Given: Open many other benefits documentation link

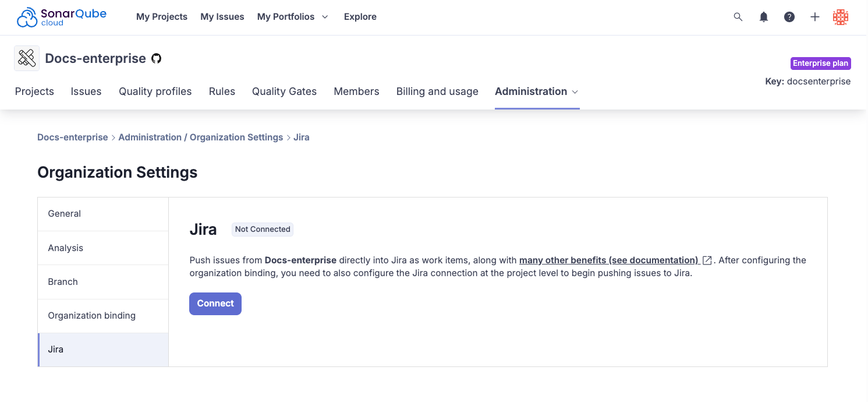Looking at the screenshot, I should tap(609, 260).
